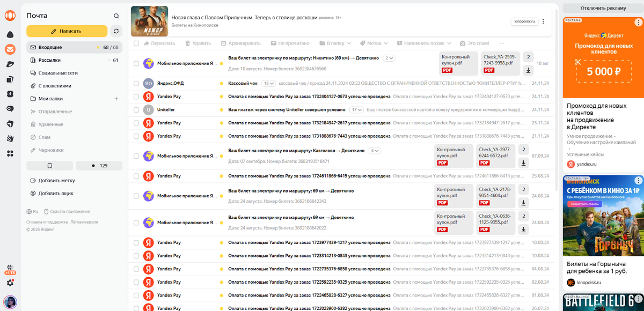Select the Входящие folder
644x311 pixels.
click(x=75, y=47)
